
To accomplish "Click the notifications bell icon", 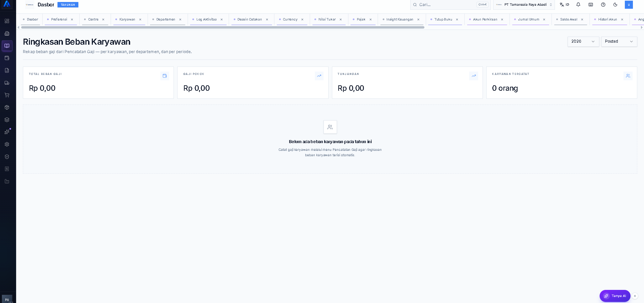I will [578, 5].
